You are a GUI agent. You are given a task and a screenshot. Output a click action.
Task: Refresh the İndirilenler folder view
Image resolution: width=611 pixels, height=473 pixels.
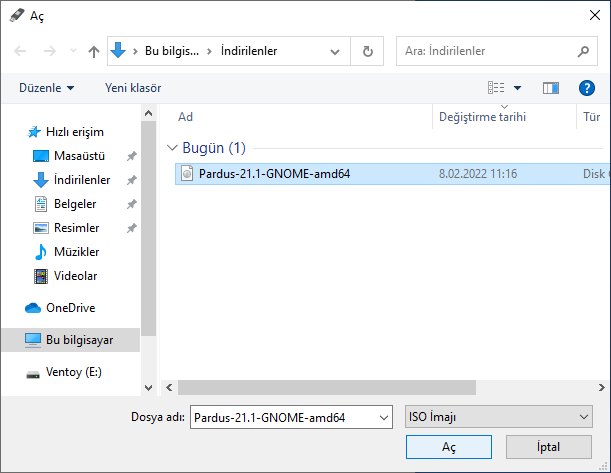point(369,51)
